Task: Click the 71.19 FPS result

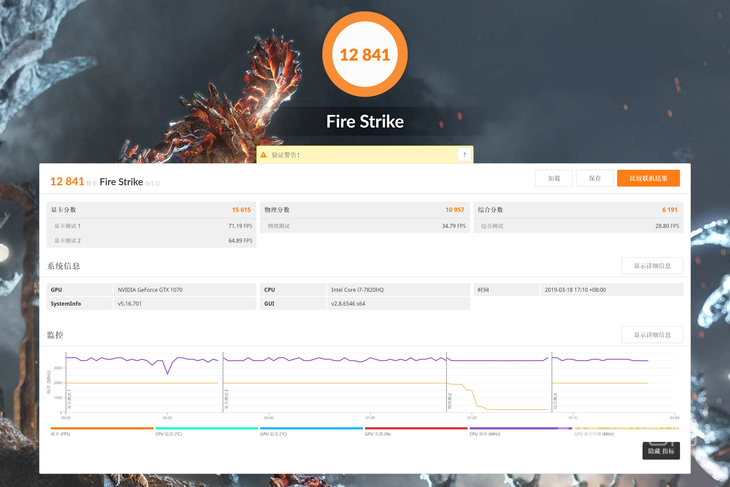Action: pyautogui.click(x=240, y=226)
